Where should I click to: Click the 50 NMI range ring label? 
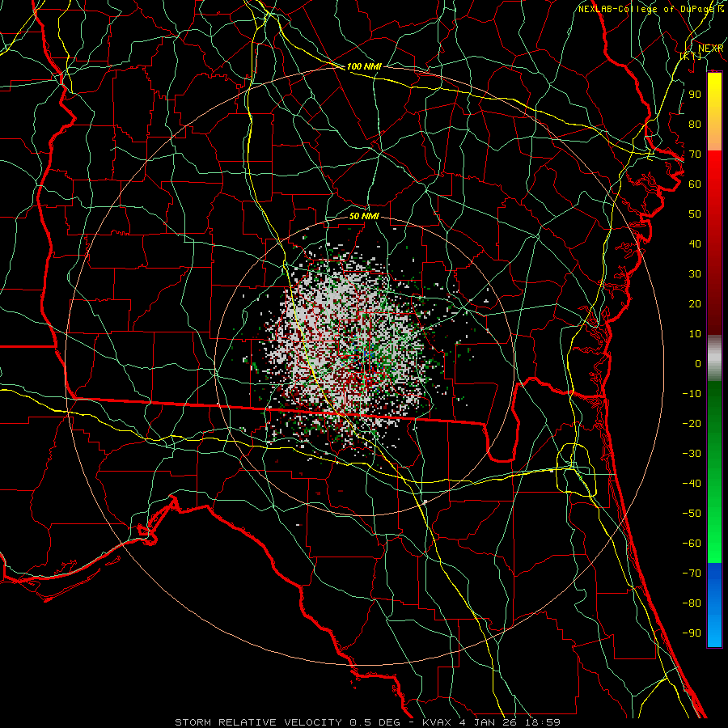coord(364,216)
